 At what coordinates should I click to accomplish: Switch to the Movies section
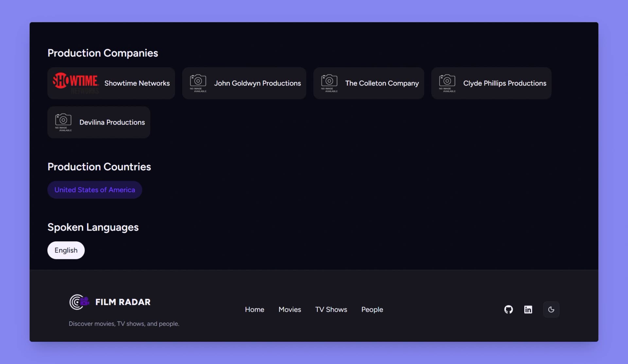[289, 309]
